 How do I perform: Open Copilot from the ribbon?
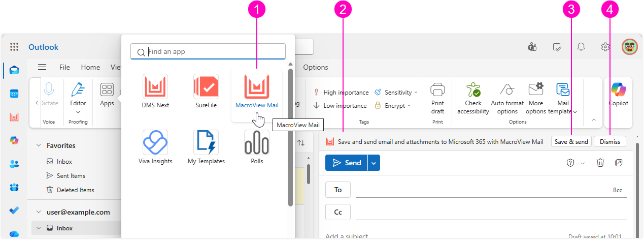tap(618, 95)
